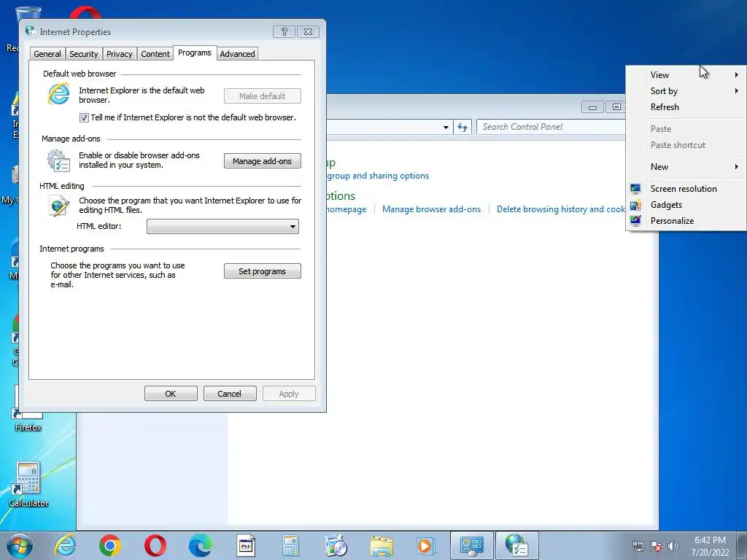Click the Set programs button

[262, 271]
